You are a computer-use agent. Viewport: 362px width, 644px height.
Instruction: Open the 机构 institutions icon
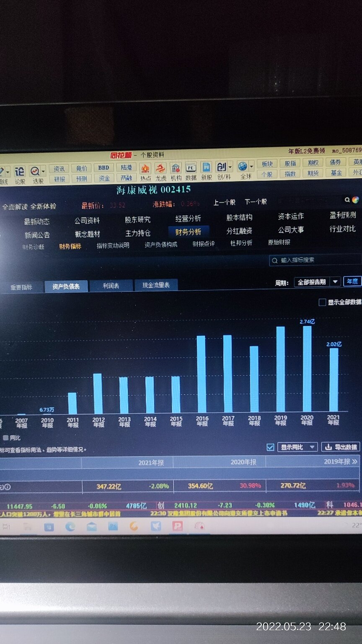176,168
